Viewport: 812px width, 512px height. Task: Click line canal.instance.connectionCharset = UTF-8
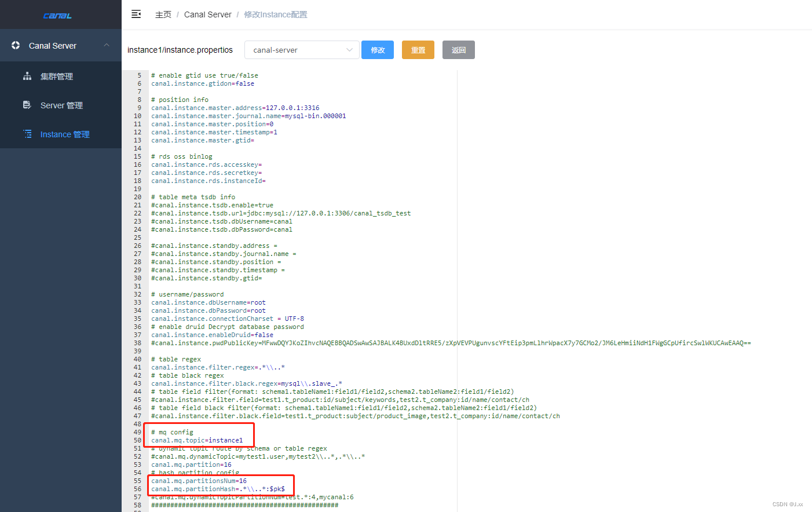(228, 319)
